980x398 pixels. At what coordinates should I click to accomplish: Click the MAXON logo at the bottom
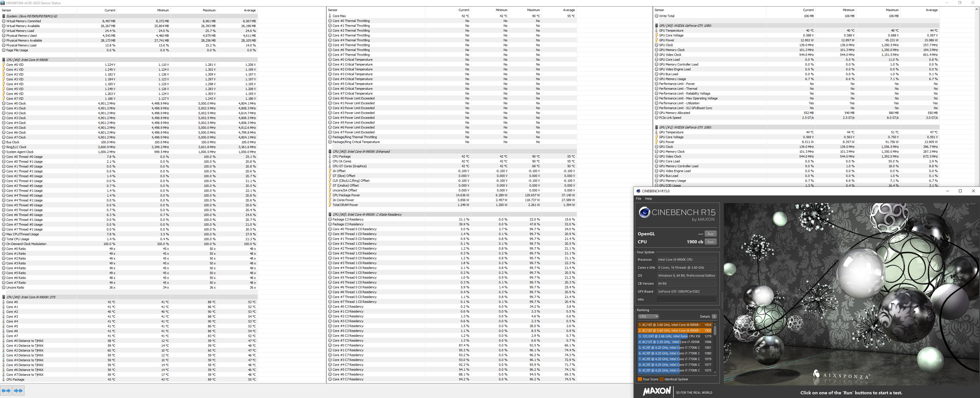pyautogui.click(x=657, y=391)
